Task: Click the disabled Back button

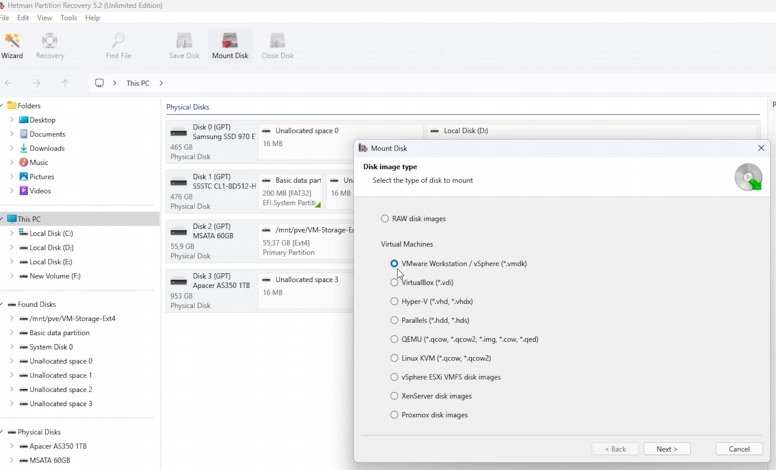Action: point(615,449)
